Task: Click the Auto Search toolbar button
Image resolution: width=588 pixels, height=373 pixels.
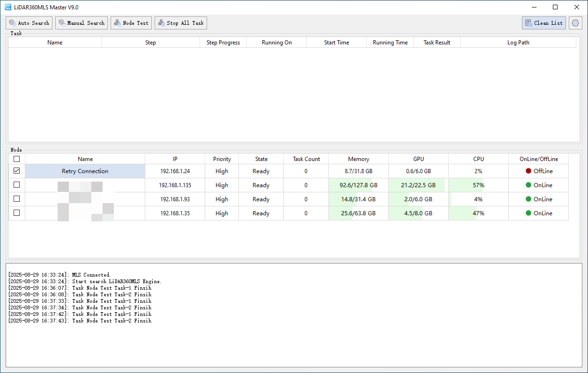Action: [29, 23]
